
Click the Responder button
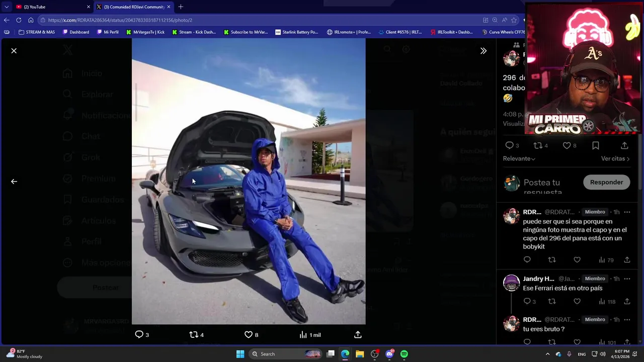click(x=606, y=182)
